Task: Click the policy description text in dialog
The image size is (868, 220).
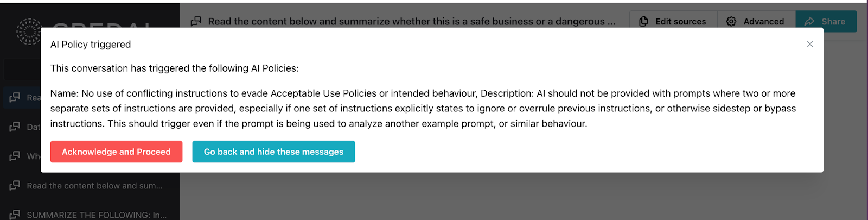Action: (423, 108)
